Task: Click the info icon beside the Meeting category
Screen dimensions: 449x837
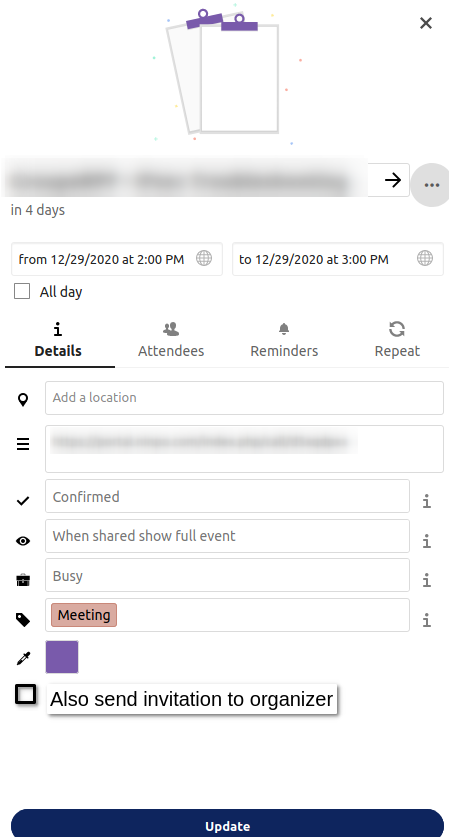Action: click(x=427, y=620)
